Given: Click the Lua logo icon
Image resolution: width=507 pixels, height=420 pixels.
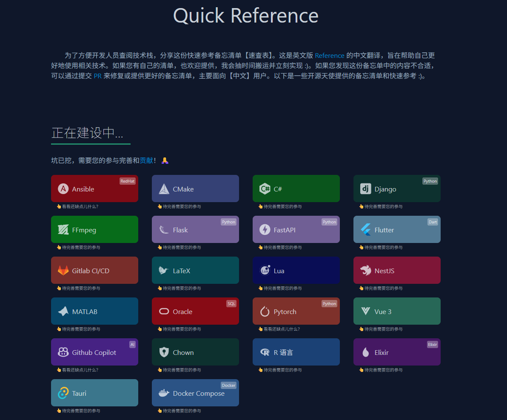Looking at the screenshot, I should click(265, 270).
